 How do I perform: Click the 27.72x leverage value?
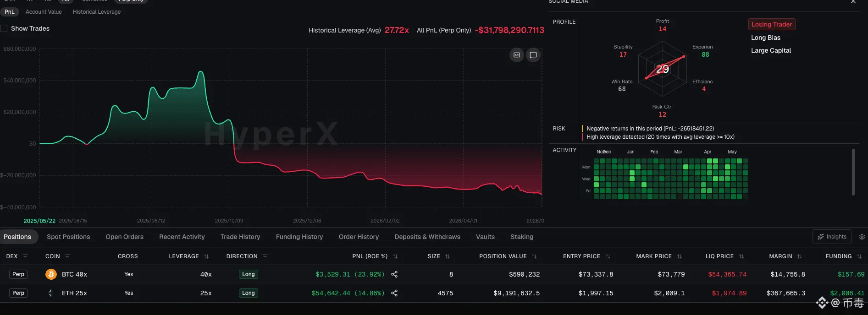(x=397, y=30)
